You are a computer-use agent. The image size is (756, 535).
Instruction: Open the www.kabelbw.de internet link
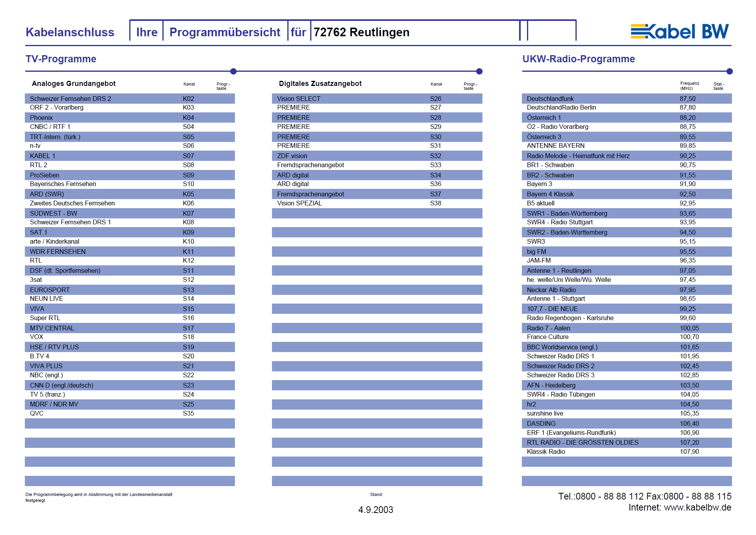697,507
